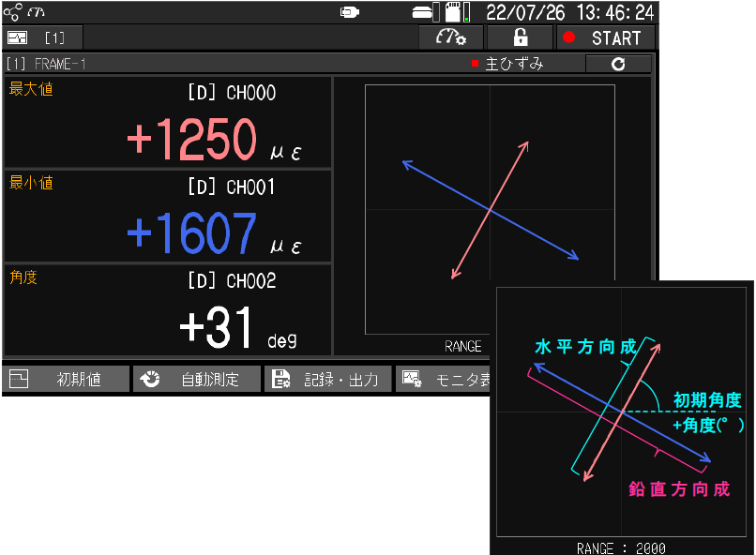This screenshot has height=555, width=756.
Task: Select the 角度 +31 deg reading
Action: tap(167, 310)
